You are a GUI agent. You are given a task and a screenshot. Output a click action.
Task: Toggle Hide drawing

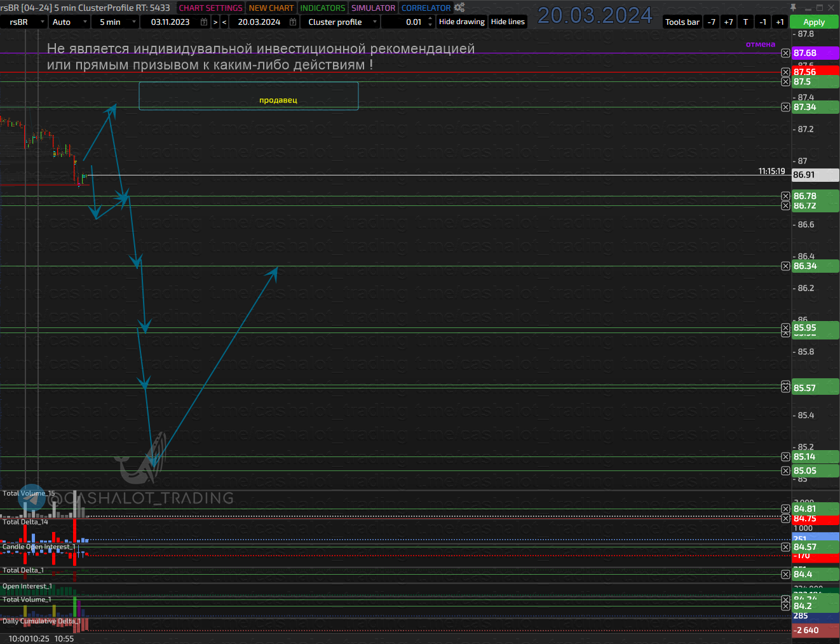461,22
